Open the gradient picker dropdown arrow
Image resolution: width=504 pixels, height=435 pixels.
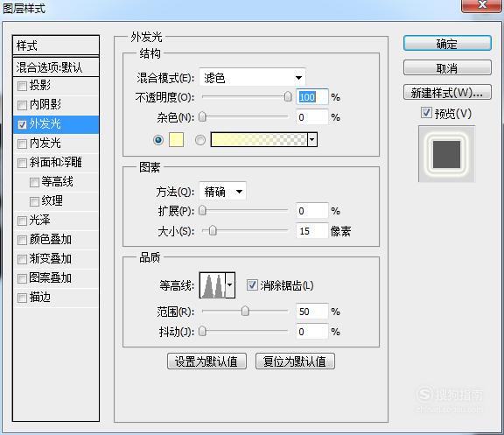[312, 140]
